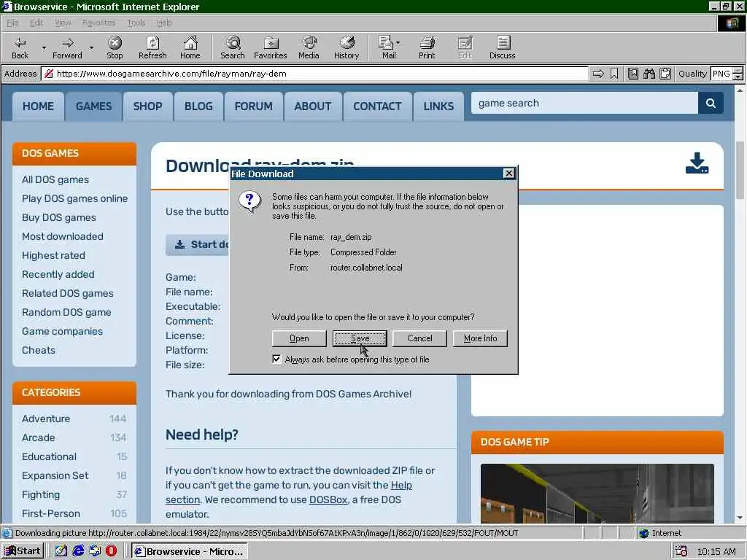The width and height of the screenshot is (747, 560).
Task: Click the question mark icon in File Download dialog
Action: [x=249, y=202]
